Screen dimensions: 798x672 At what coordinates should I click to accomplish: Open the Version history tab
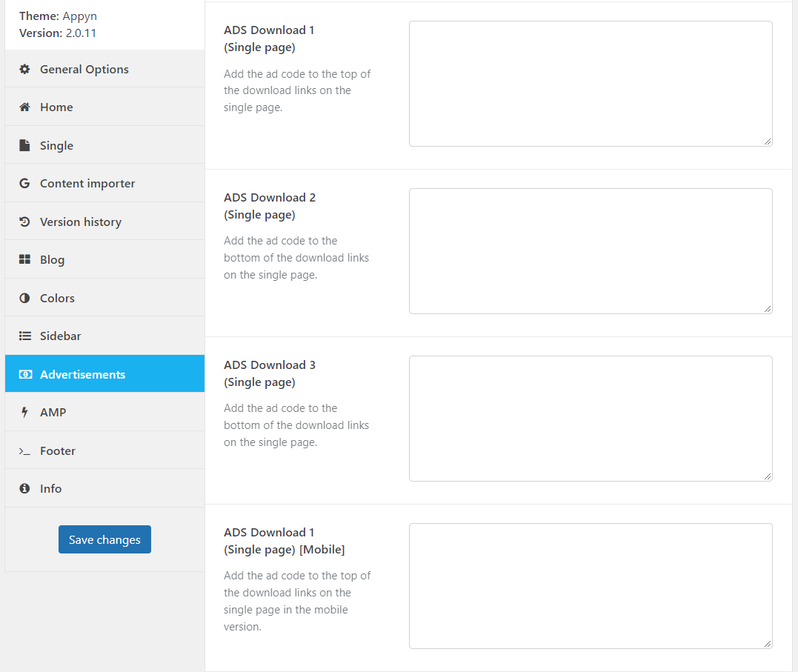[x=104, y=222]
